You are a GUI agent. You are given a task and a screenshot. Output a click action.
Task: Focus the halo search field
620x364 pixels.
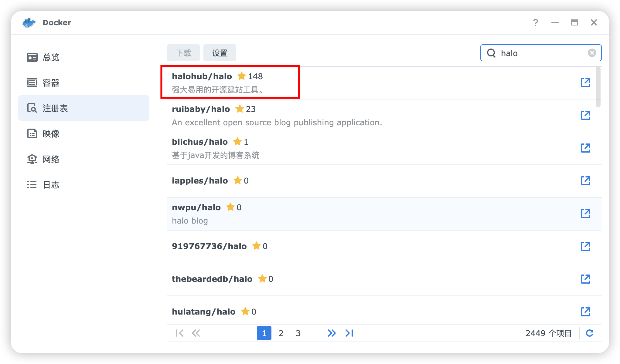click(541, 53)
